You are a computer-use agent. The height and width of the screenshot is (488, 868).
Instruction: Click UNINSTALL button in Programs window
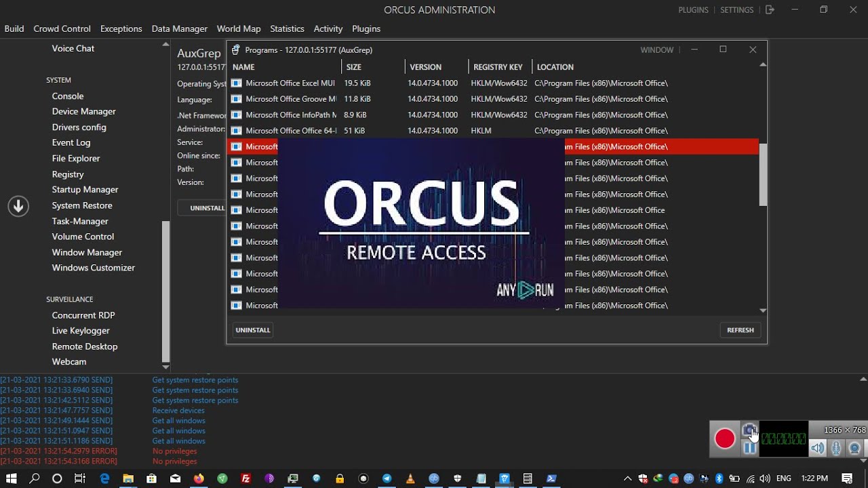pos(253,330)
